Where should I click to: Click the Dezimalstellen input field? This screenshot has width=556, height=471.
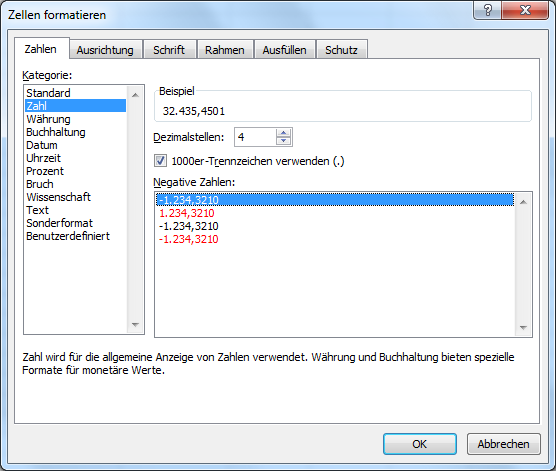pyautogui.click(x=255, y=137)
